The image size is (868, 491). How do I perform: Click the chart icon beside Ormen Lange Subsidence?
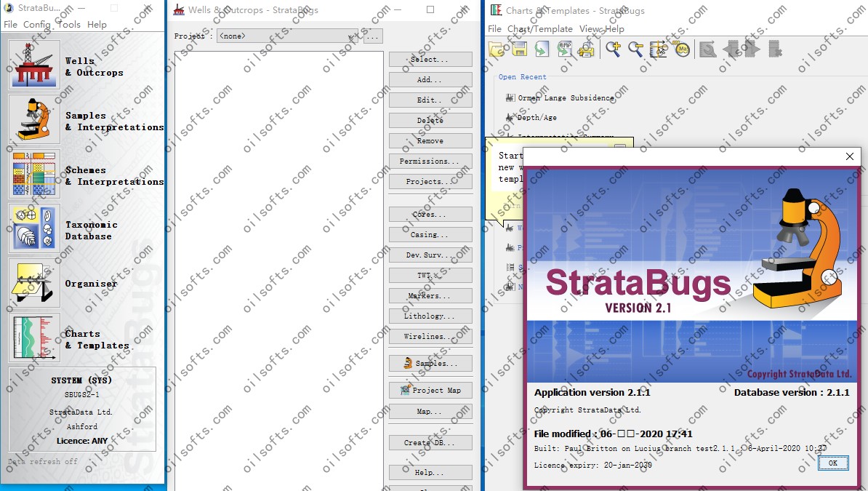(x=510, y=97)
